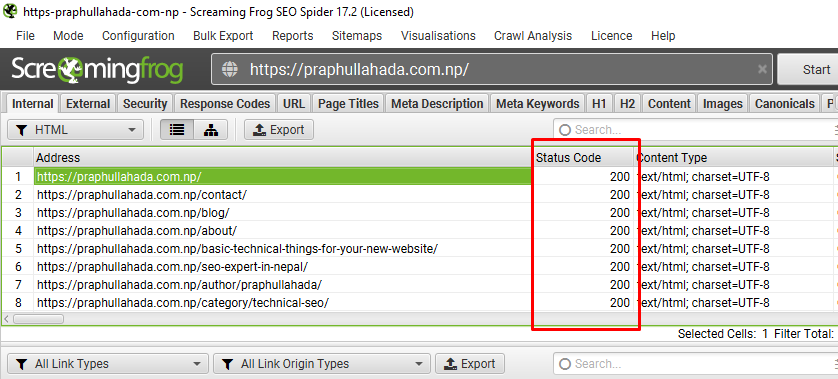The width and height of the screenshot is (838, 379).
Task: Click the lower Export button
Action: tap(470, 364)
